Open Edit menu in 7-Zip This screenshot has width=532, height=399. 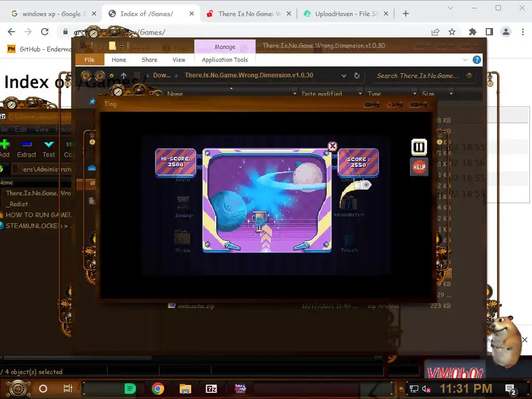pyautogui.click(x=21, y=129)
